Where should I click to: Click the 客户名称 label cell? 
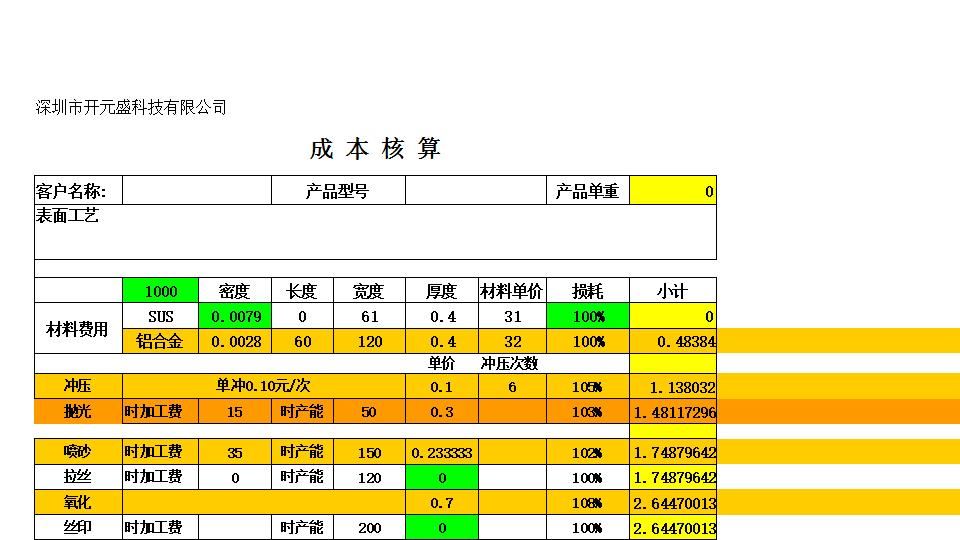click(78, 191)
